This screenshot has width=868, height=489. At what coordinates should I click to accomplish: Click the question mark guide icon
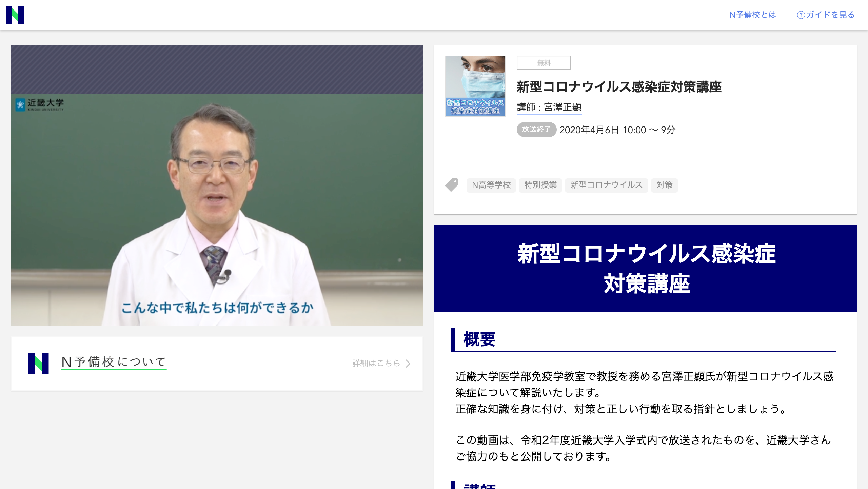pyautogui.click(x=801, y=15)
